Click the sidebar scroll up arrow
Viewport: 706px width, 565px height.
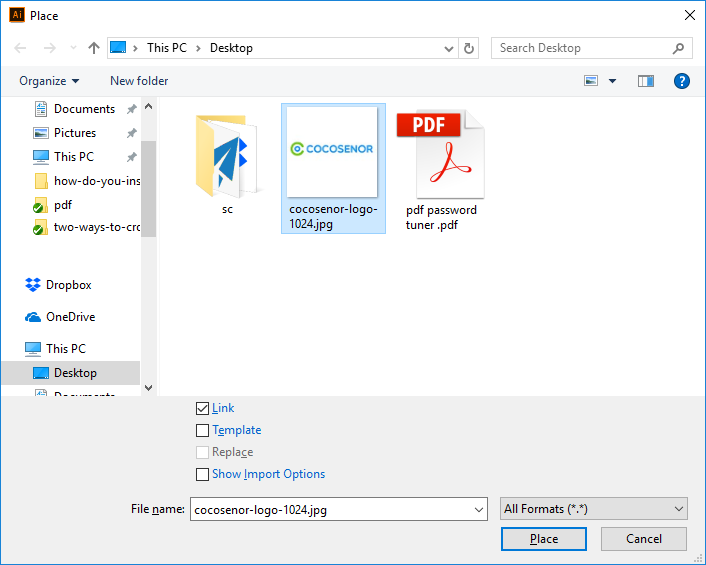149,107
